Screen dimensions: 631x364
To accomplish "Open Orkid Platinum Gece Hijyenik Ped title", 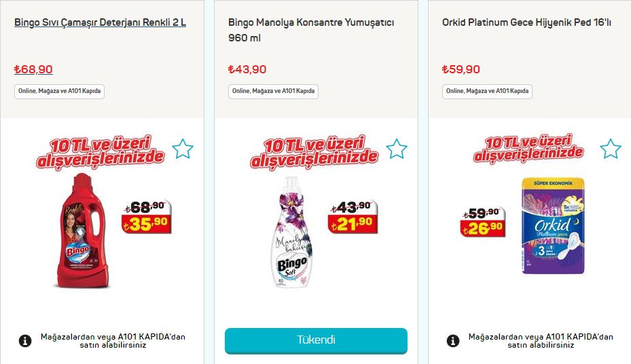I will (526, 22).
